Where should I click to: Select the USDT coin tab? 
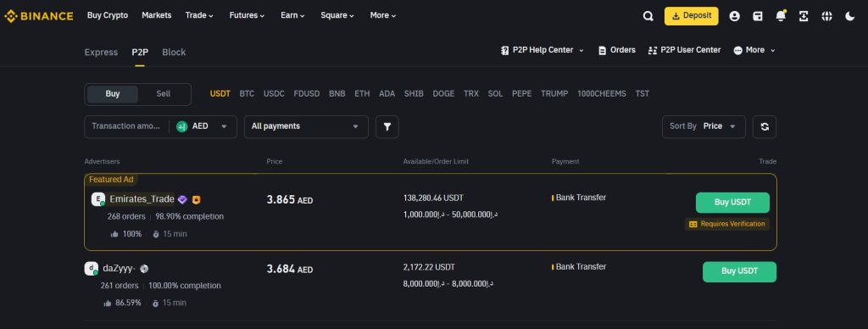tap(220, 94)
